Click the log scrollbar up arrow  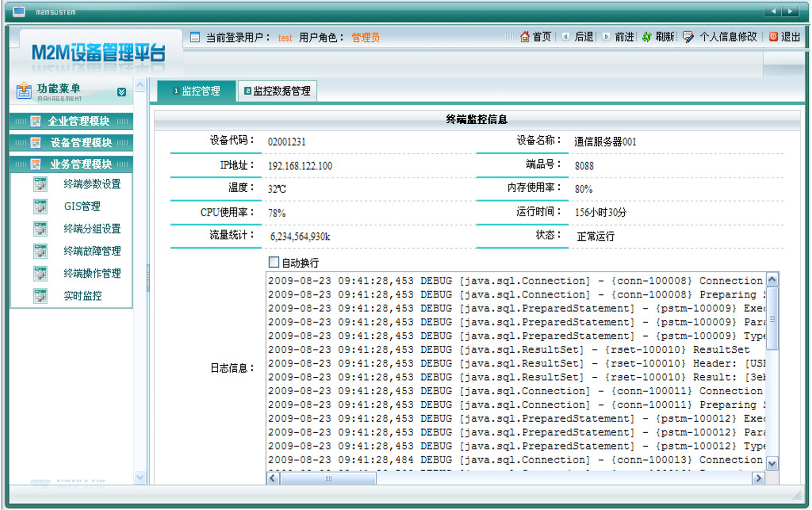coord(772,279)
